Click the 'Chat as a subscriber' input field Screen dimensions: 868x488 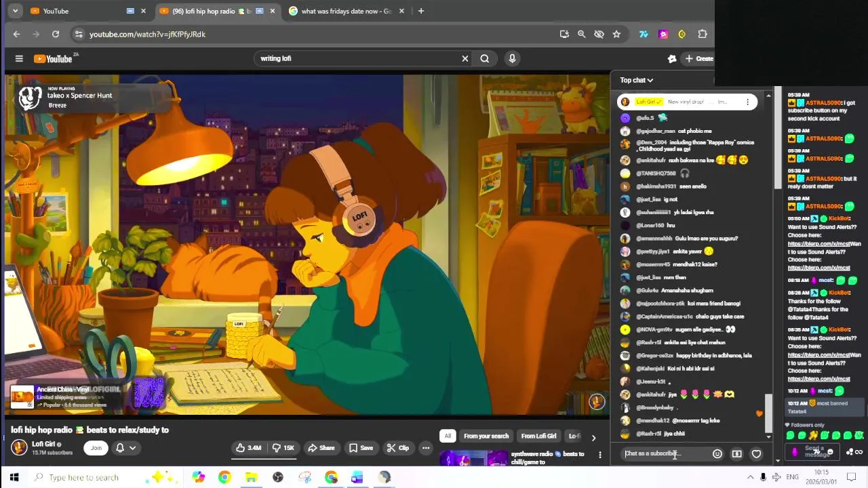pos(665,454)
